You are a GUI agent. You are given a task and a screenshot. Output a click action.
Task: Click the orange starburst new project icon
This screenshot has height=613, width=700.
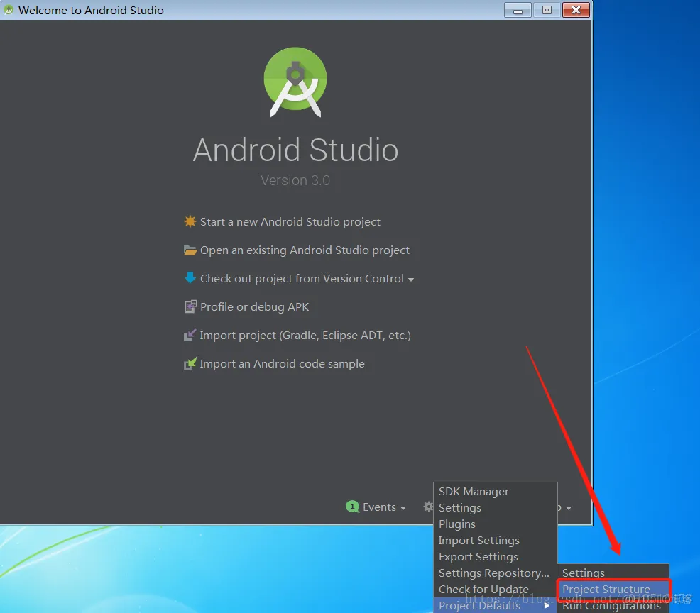190,221
